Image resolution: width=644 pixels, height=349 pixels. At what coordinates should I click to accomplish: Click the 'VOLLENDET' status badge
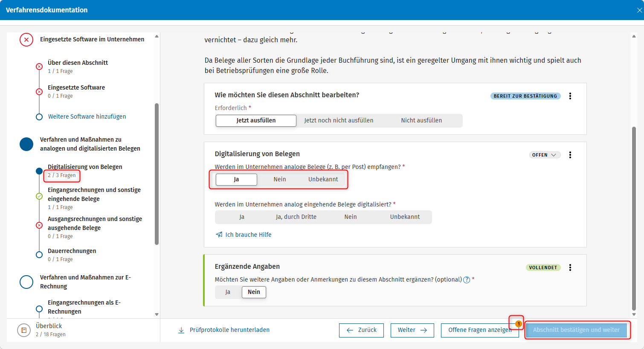(x=543, y=268)
